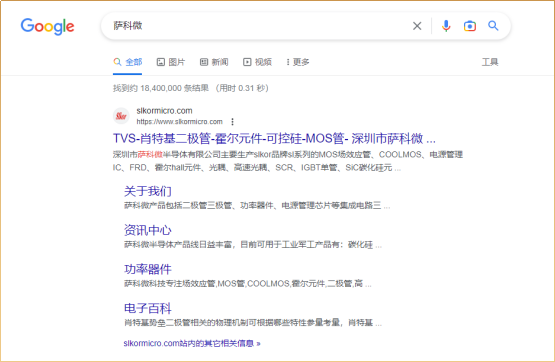Expand the 更多 more menu
This screenshot has width=555, height=362.
coord(298,62)
